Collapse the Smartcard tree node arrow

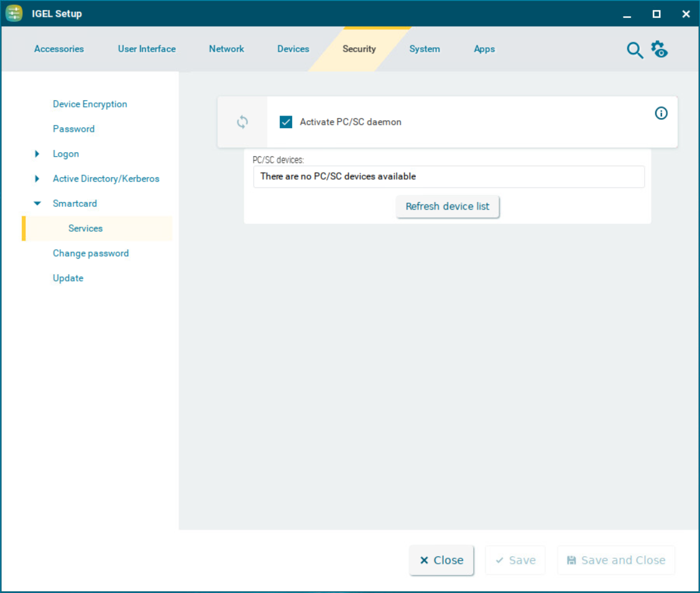(37, 204)
